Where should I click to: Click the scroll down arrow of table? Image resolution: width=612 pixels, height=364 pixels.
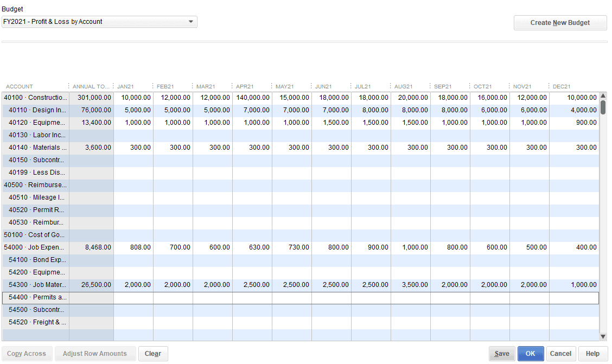click(x=603, y=336)
